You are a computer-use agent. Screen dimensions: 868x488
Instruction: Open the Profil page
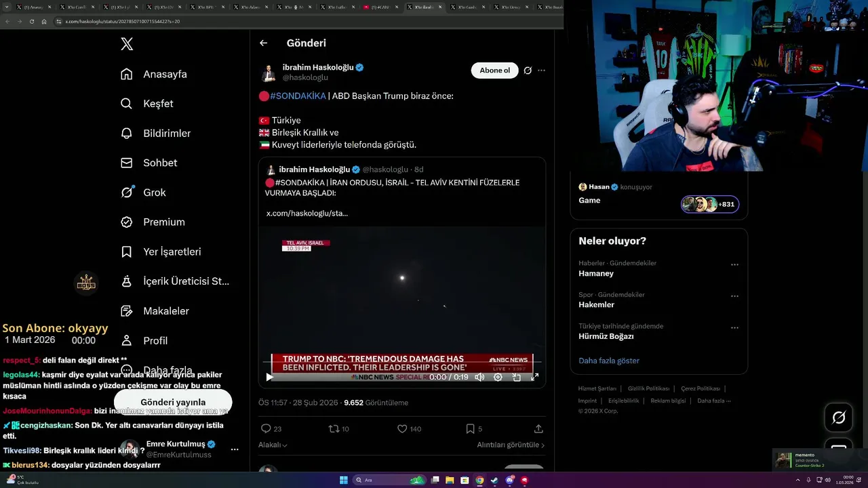(144, 341)
